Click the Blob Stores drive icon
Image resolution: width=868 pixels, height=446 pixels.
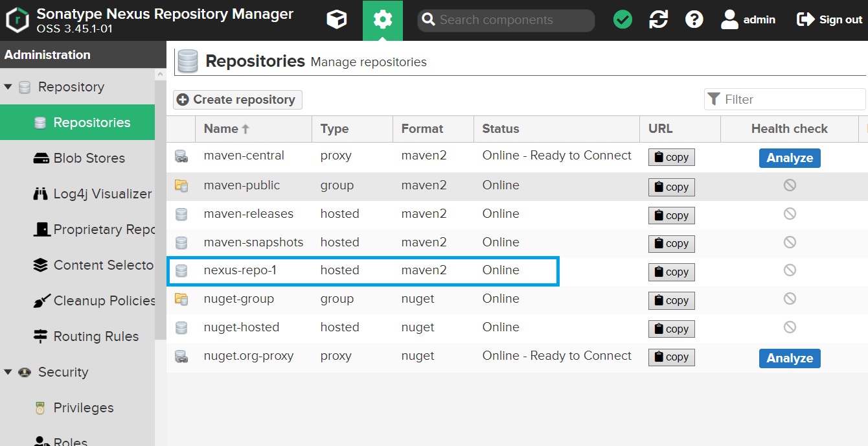point(41,158)
